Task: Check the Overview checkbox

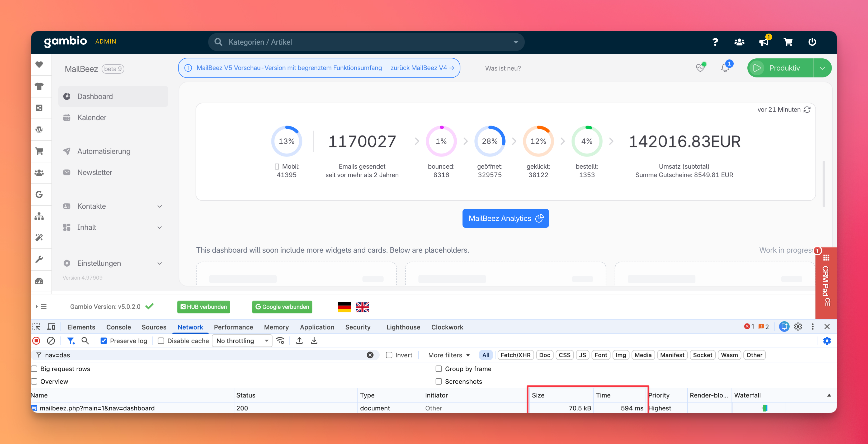Action: [34, 381]
